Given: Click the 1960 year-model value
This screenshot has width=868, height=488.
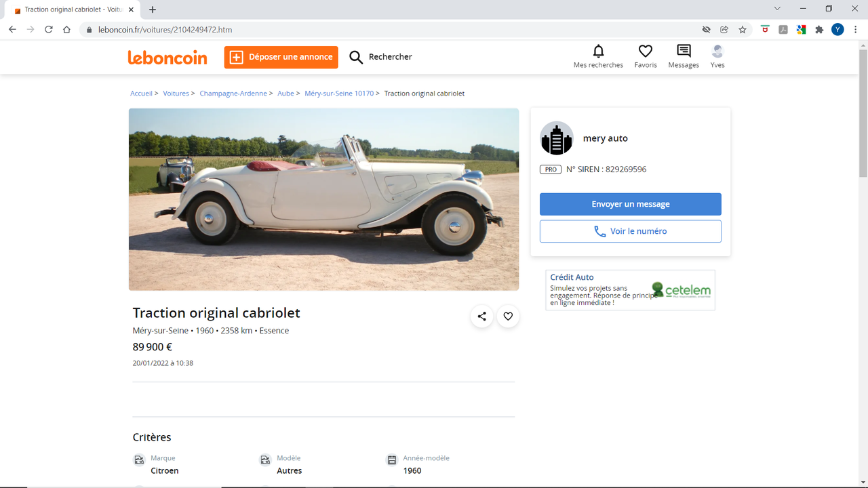Looking at the screenshot, I should coord(412,471).
